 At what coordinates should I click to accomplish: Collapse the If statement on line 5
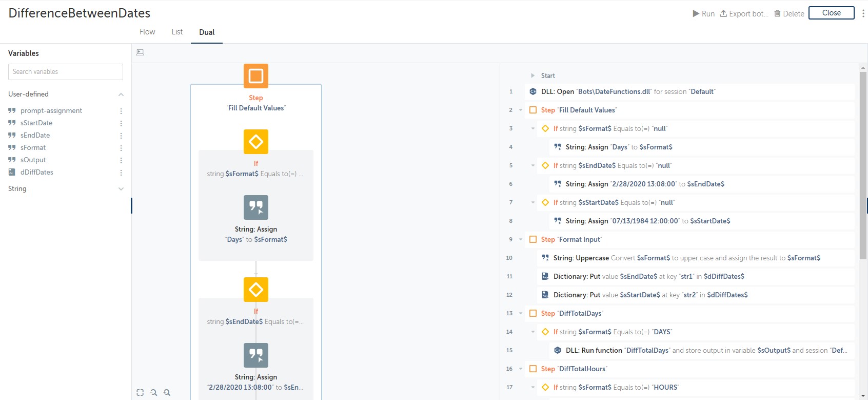(533, 165)
